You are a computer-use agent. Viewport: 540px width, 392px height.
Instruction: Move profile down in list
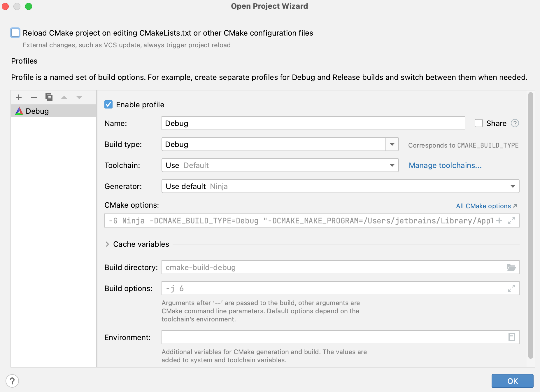[x=79, y=97]
